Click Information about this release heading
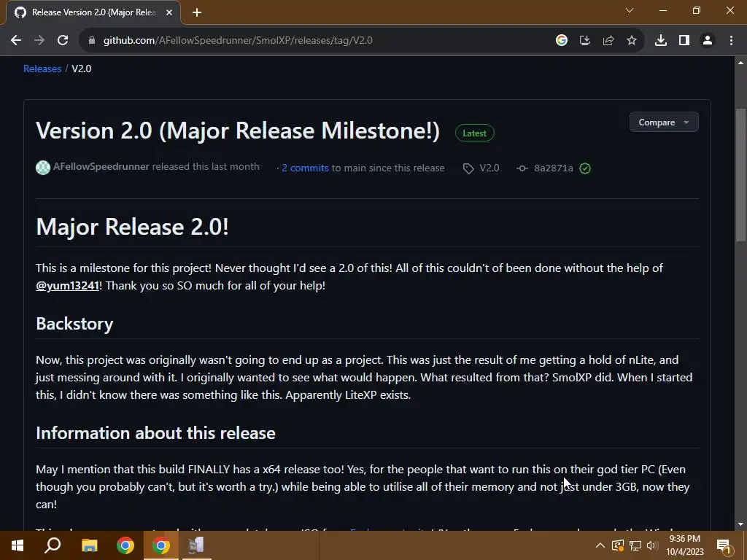The image size is (747, 560). 156,433
